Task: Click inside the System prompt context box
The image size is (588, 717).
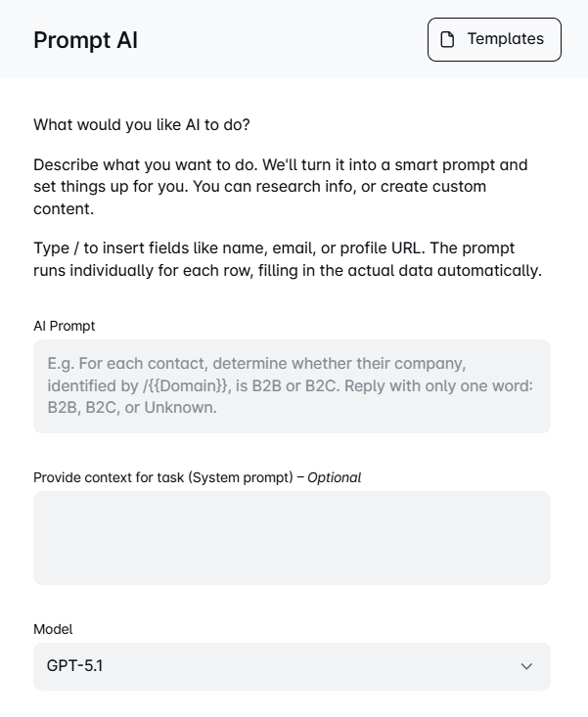Action: pyautogui.click(x=292, y=538)
